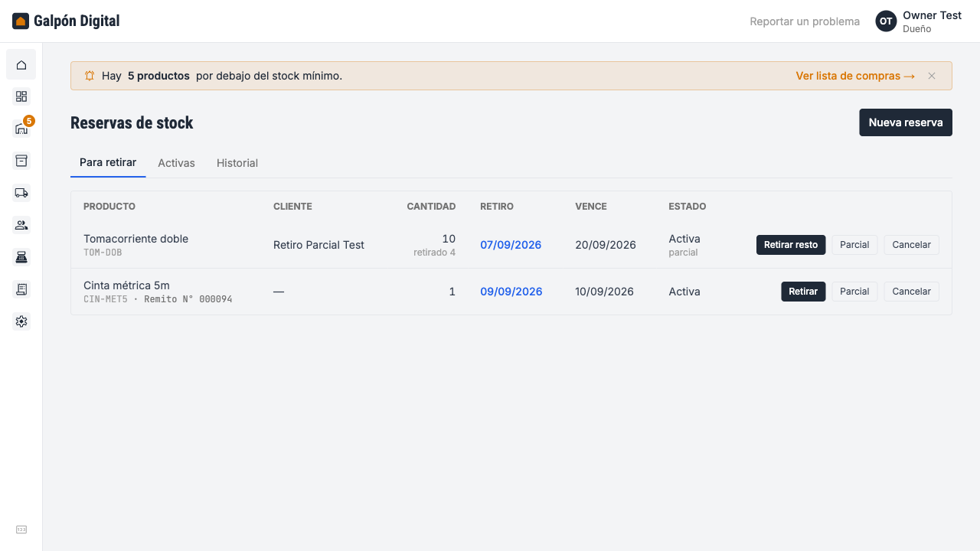Screen dimensions: 980x551
Task: Open the Historial tab
Action: [x=237, y=163]
